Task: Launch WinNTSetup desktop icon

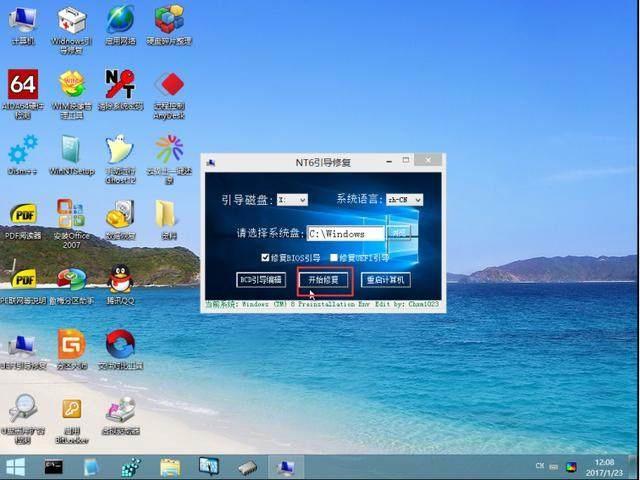Action: (x=72, y=155)
